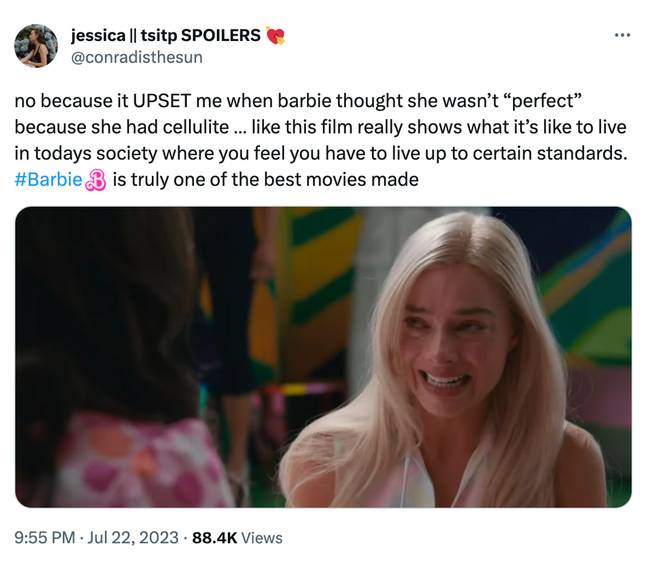
Task: Open the attached movie still image
Action: tap(323, 357)
